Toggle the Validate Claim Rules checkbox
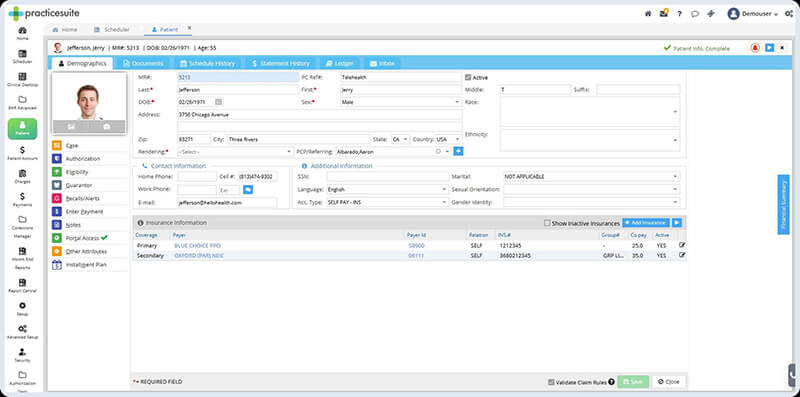 [x=551, y=382]
